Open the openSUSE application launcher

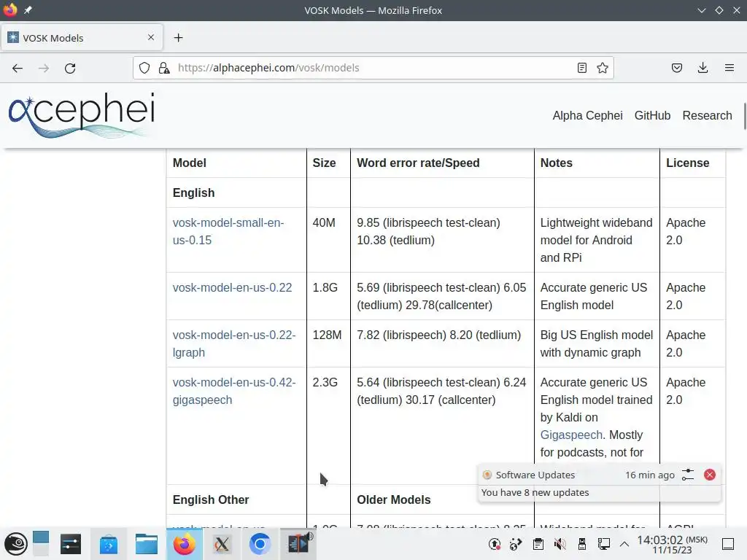16,544
